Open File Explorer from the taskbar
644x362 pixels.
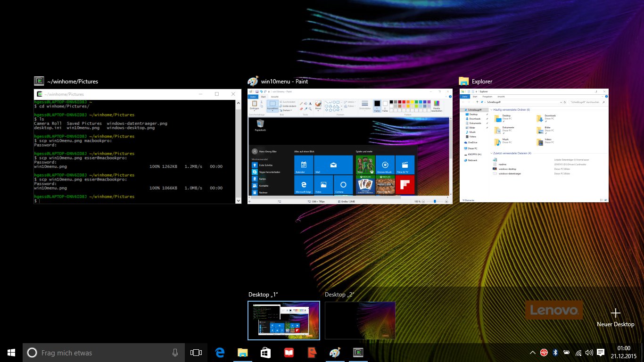[242, 352]
